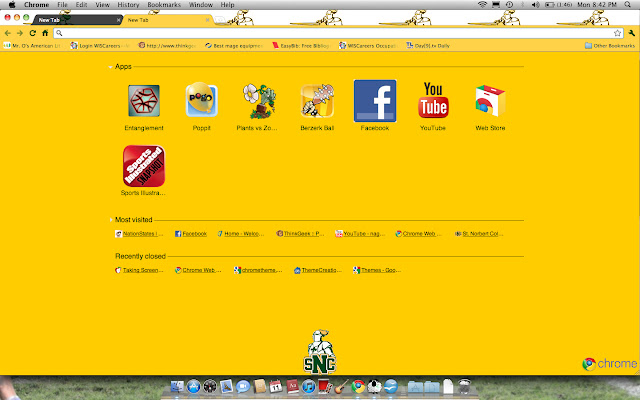The height and width of the screenshot is (400, 640).
Task: Open the Chrome application menu
Action: (36, 4)
